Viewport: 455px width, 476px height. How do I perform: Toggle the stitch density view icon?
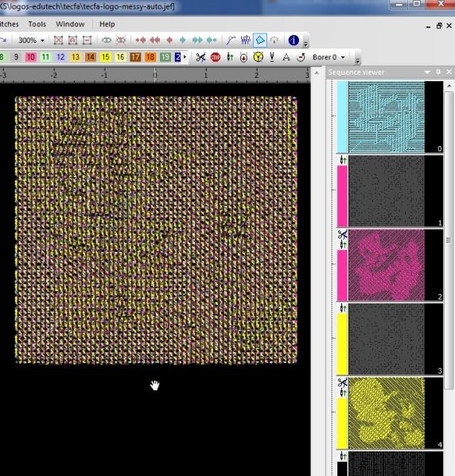(245, 40)
